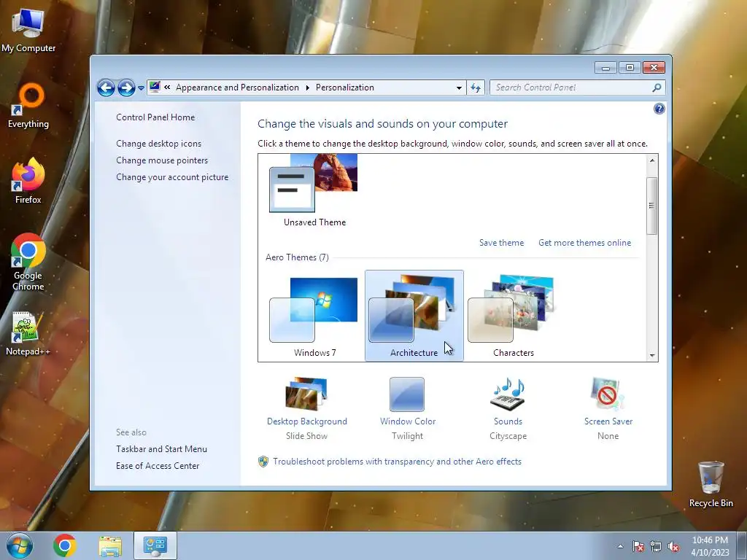Click Appearance and Personalization breadcrumb
The width and height of the screenshot is (747, 560).
237,87
